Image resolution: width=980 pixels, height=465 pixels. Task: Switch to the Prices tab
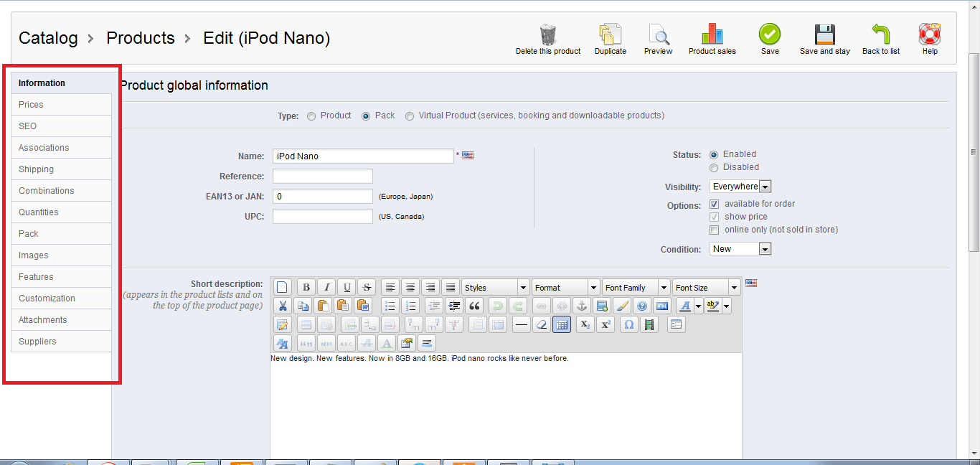click(31, 105)
